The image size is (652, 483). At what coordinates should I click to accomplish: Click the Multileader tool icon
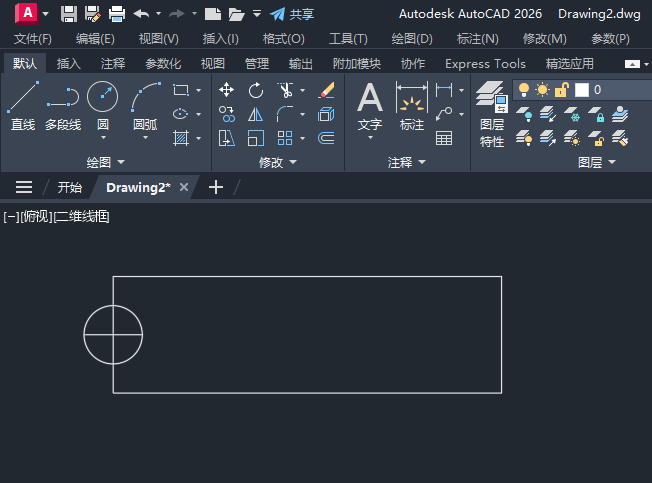point(444,114)
